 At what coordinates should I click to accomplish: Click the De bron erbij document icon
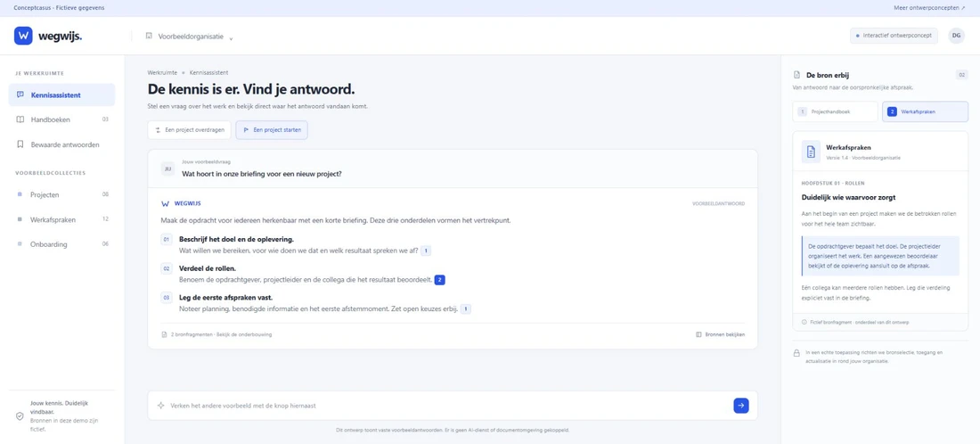pos(796,75)
